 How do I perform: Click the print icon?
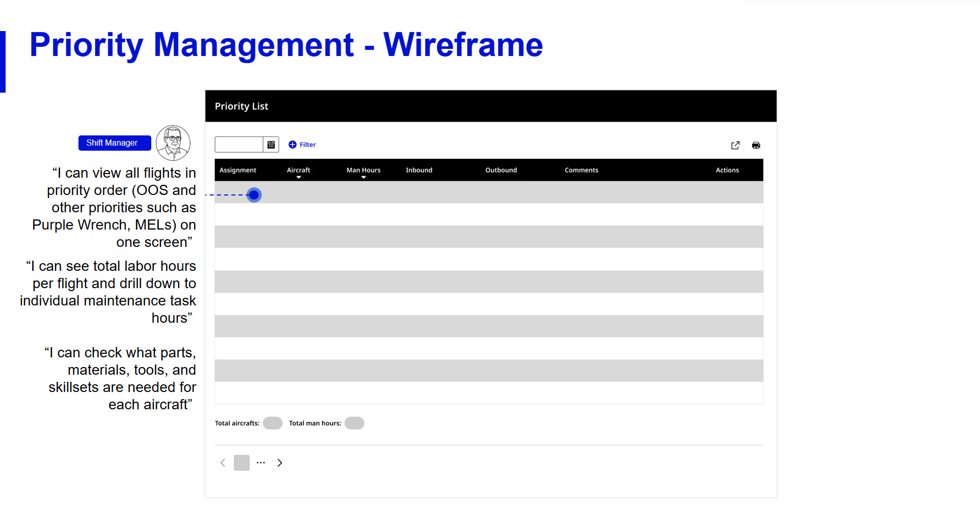[x=756, y=145]
